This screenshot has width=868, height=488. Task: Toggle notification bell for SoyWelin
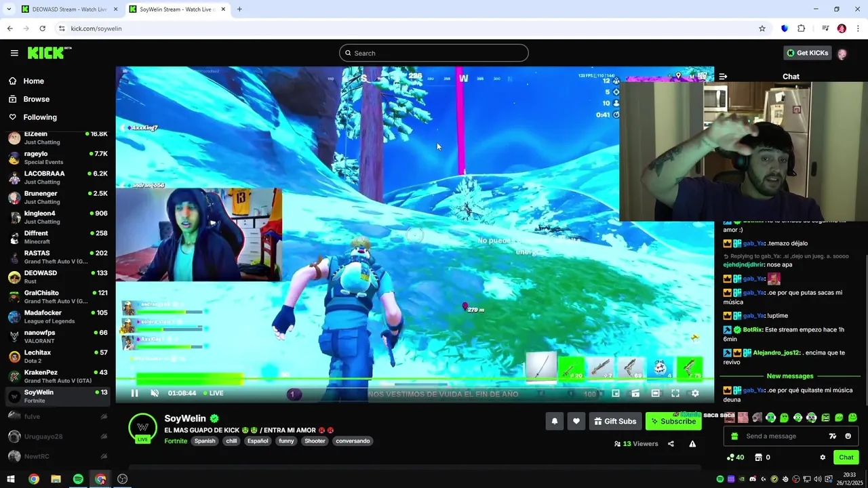tap(555, 422)
